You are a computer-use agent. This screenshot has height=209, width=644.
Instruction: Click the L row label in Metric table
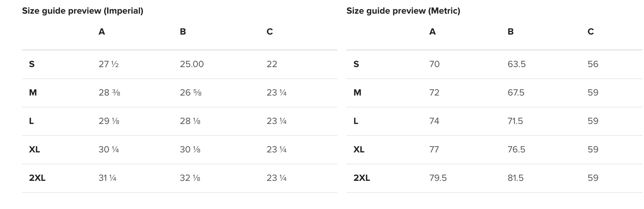(356, 121)
